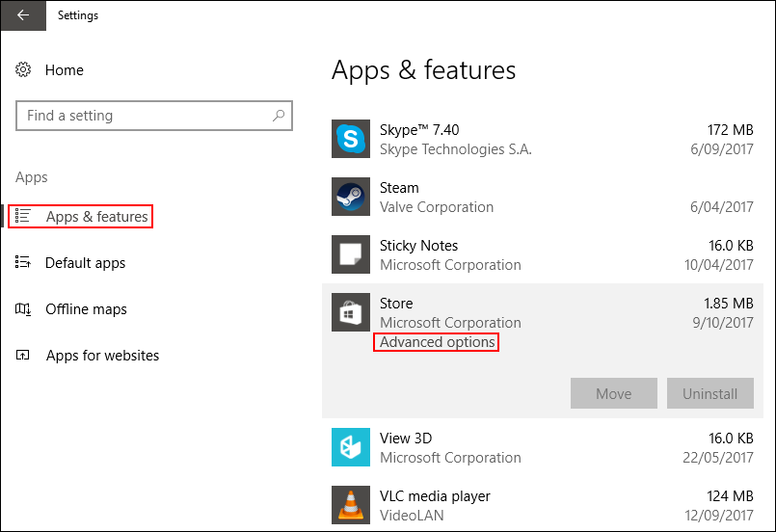This screenshot has width=776, height=532.
Task: Click the back arrow button
Action: 23,15
